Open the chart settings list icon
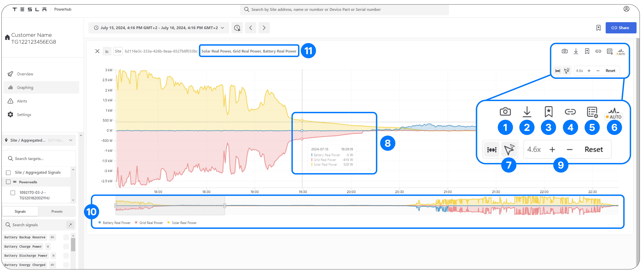Screen dimensions: 644x272 (x=609, y=51)
